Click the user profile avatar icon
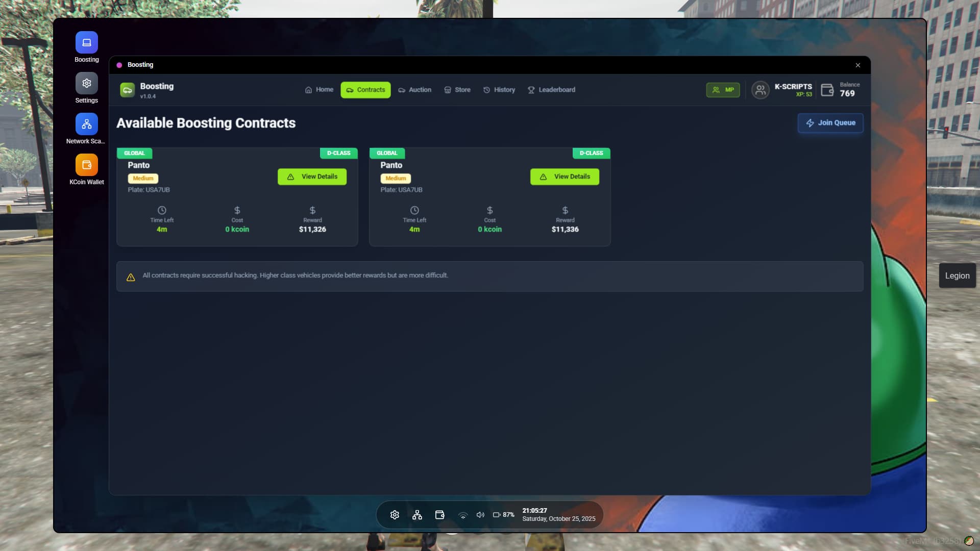This screenshot has height=551, width=980. coord(760,90)
